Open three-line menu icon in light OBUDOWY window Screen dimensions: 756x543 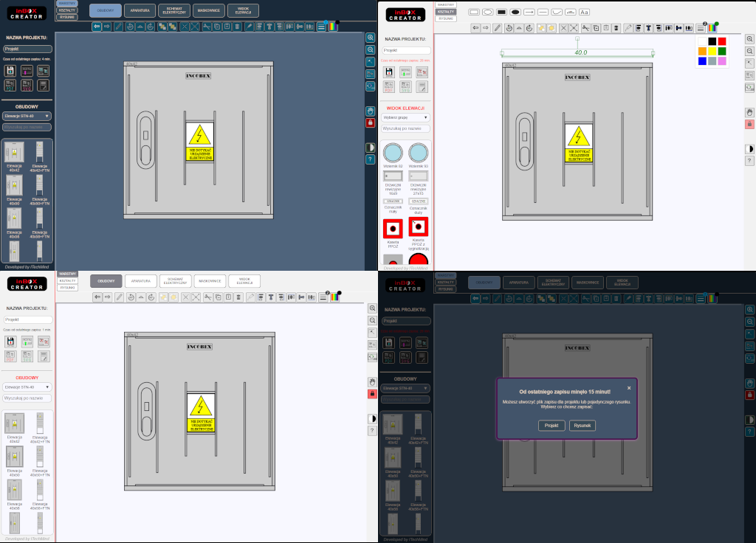coord(323,297)
